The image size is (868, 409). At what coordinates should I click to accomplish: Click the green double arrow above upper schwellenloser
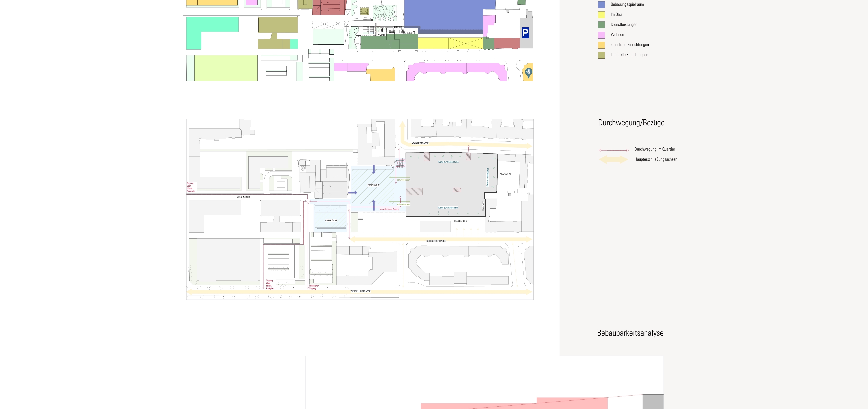(x=400, y=177)
